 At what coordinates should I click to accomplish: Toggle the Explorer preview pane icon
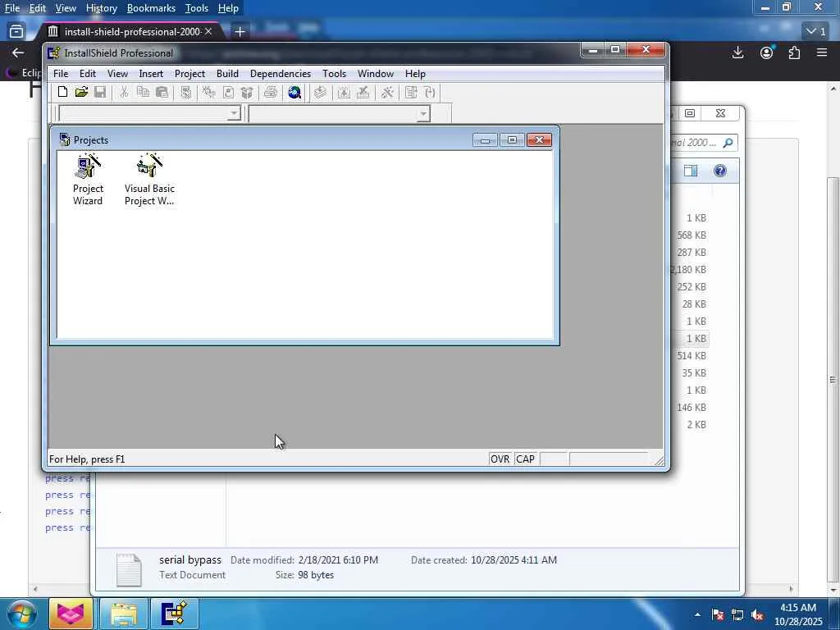click(691, 171)
